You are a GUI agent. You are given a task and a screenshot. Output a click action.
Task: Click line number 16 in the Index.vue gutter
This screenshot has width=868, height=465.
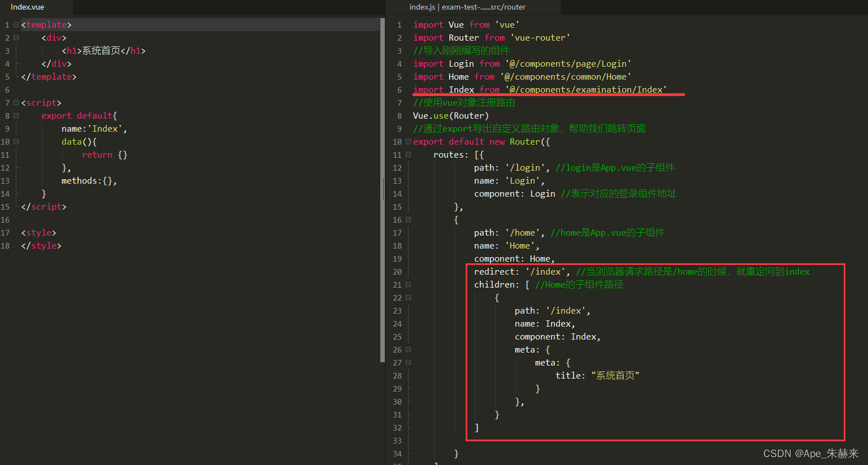(5, 220)
